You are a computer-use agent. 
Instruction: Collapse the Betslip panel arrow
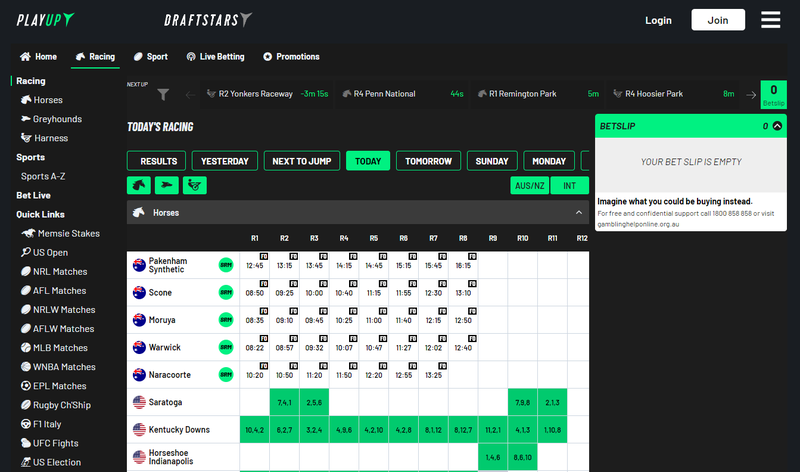pyautogui.click(x=777, y=126)
